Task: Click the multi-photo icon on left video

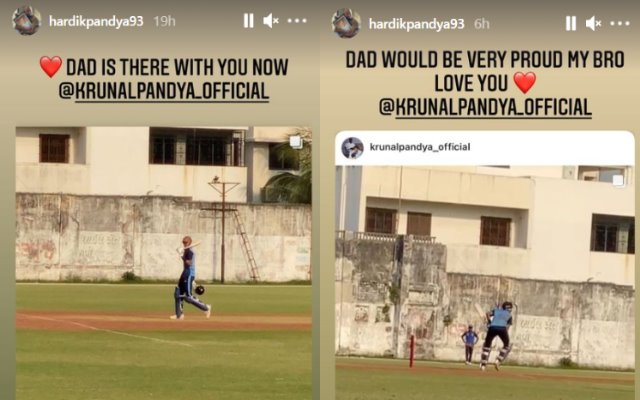Action: pos(296,142)
